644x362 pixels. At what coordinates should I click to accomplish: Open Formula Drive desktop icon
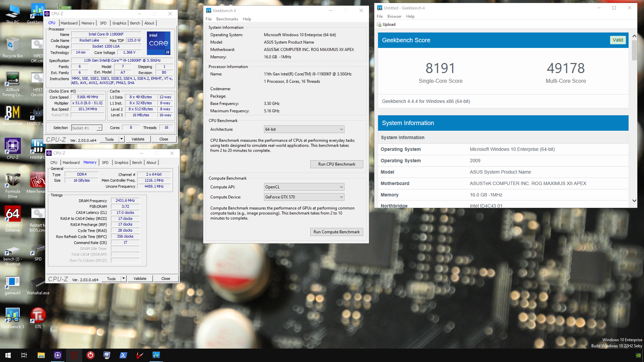click(x=12, y=185)
